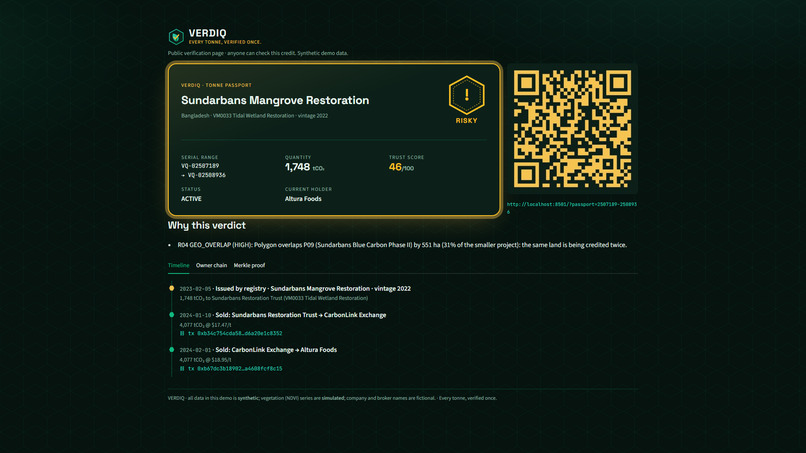
Task: Click serial number VQ-02508936
Action: pos(207,175)
